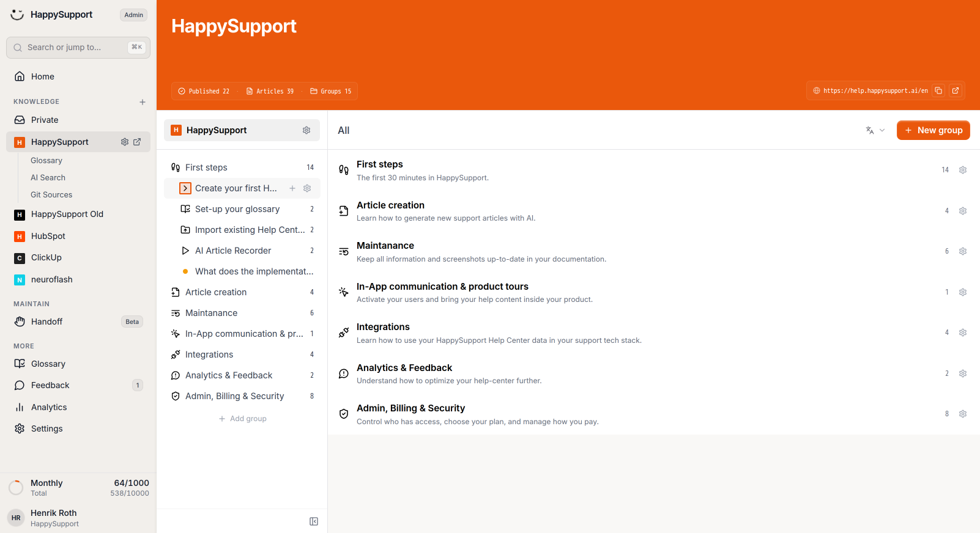
Task: Open help center URL in new tab
Action: (x=956, y=90)
